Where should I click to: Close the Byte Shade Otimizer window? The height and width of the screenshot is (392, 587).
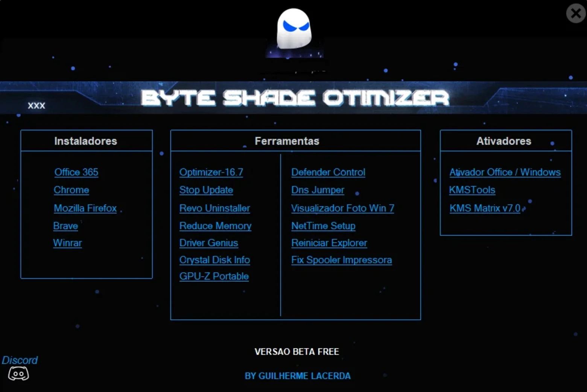[576, 14]
